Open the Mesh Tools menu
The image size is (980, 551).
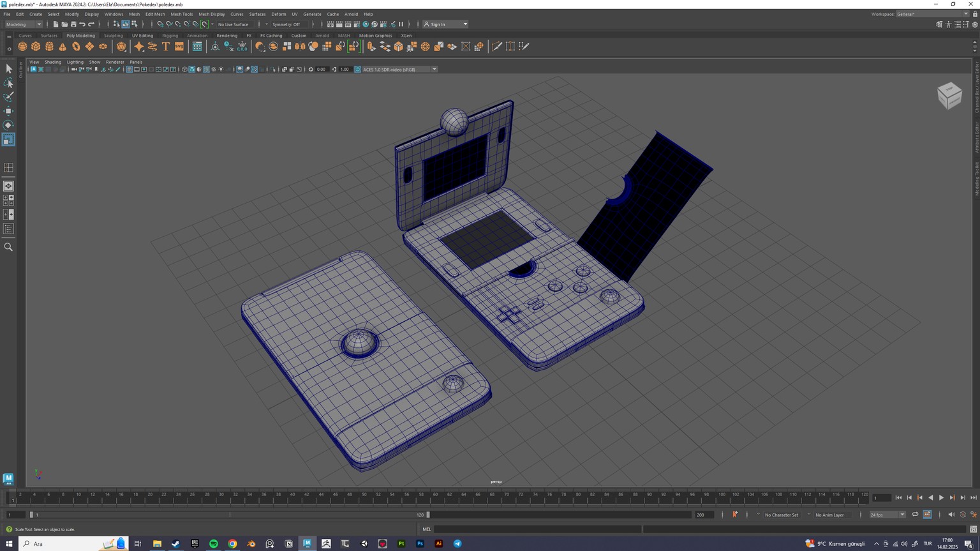click(182, 14)
